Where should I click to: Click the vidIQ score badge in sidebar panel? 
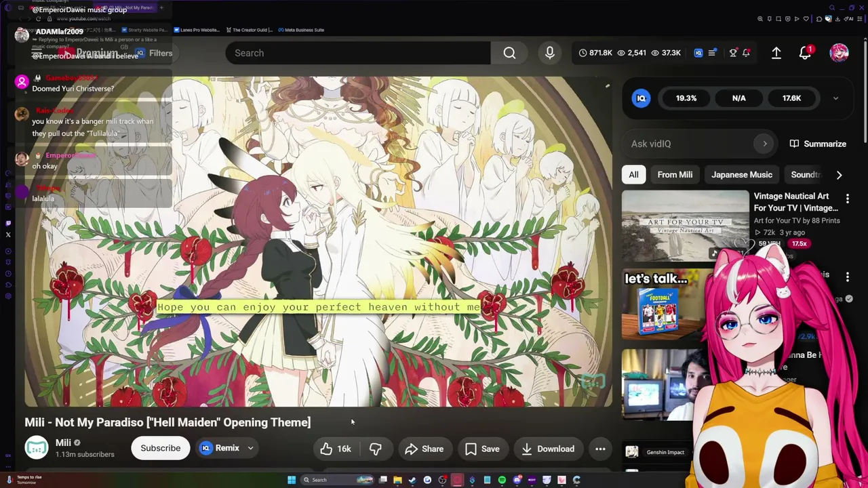pos(641,98)
